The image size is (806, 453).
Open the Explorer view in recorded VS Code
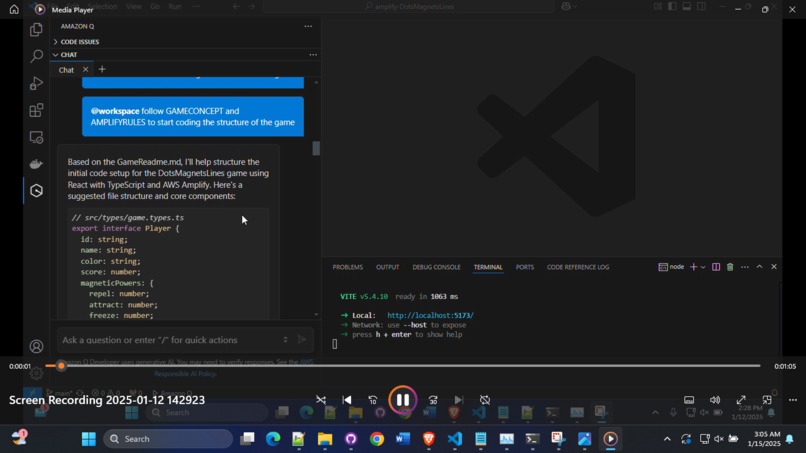36,29
